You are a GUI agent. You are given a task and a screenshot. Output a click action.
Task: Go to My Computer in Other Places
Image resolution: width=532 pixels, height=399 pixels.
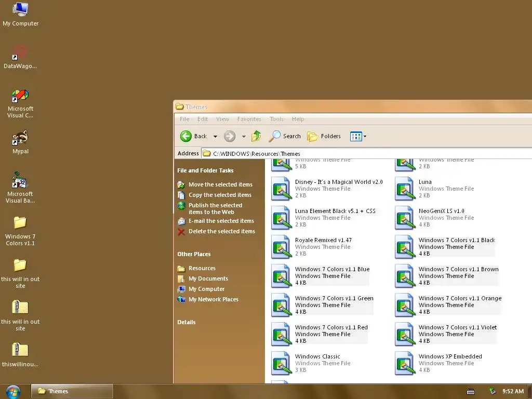201,289
